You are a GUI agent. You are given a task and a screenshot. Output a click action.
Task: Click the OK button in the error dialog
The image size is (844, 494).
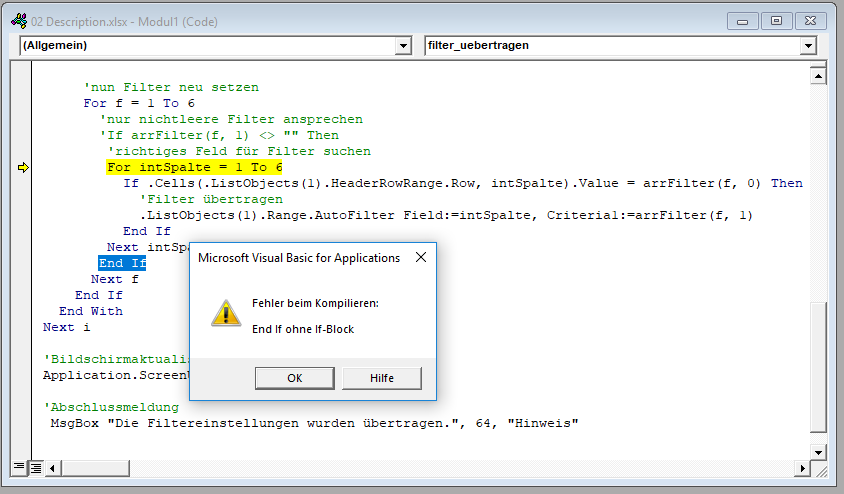[294, 378]
